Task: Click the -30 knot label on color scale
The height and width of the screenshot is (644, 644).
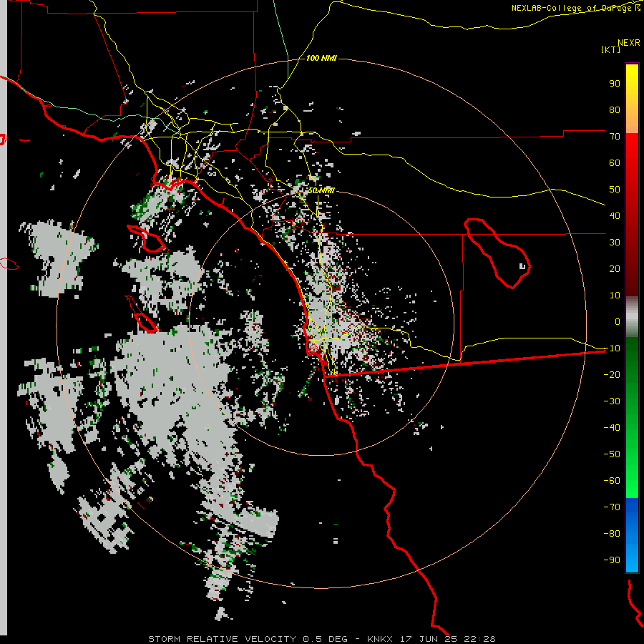Action: (612, 401)
